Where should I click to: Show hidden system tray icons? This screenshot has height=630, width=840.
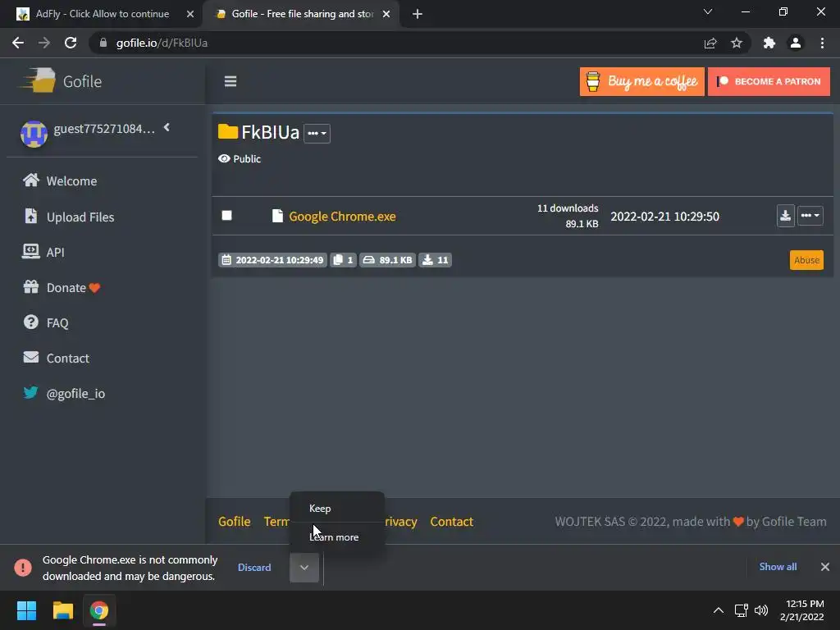click(x=719, y=610)
